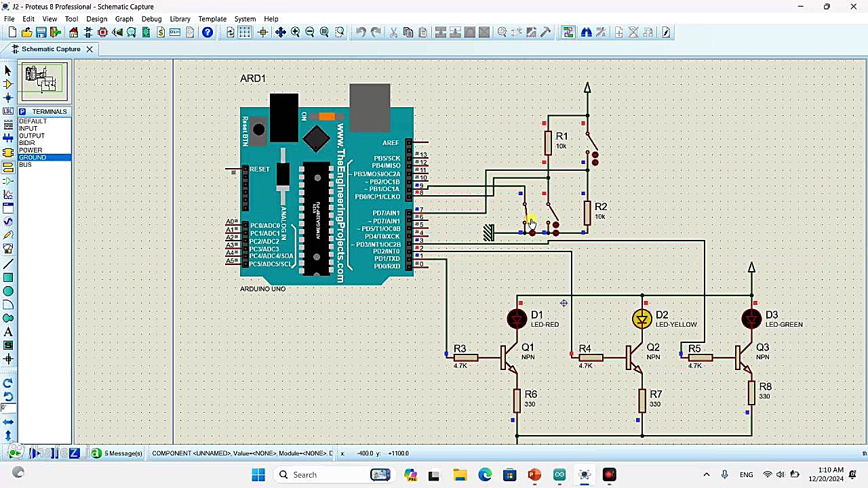Image resolution: width=868 pixels, height=488 pixels.
Task: Select GROUND in terminals list
Action: point(33,157)
